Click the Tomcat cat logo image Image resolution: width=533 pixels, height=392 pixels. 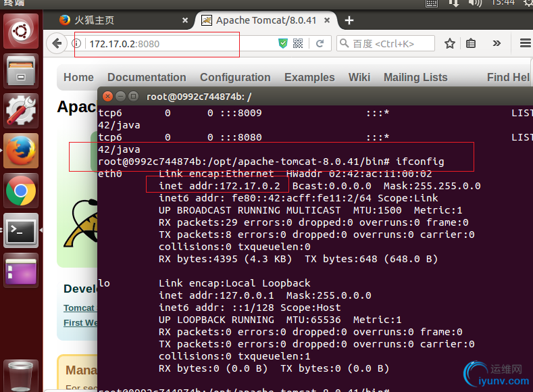click(81, 222)
